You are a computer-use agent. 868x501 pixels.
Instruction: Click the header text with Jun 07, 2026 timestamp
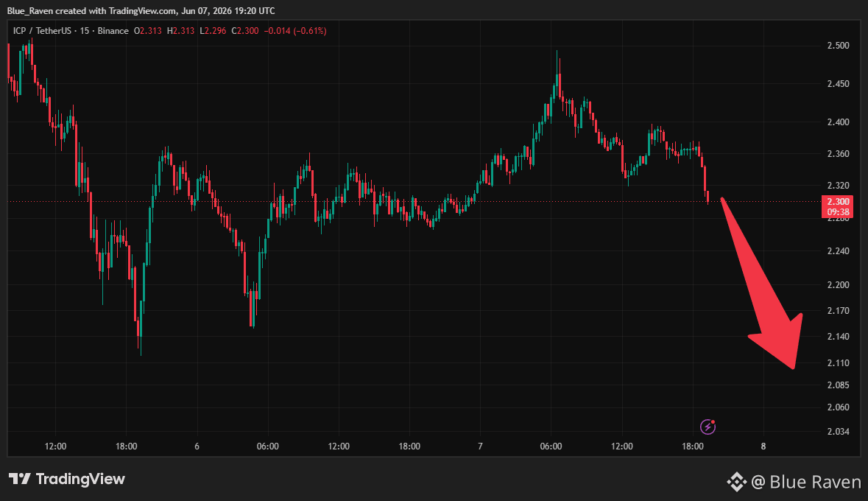click(141, 11)
